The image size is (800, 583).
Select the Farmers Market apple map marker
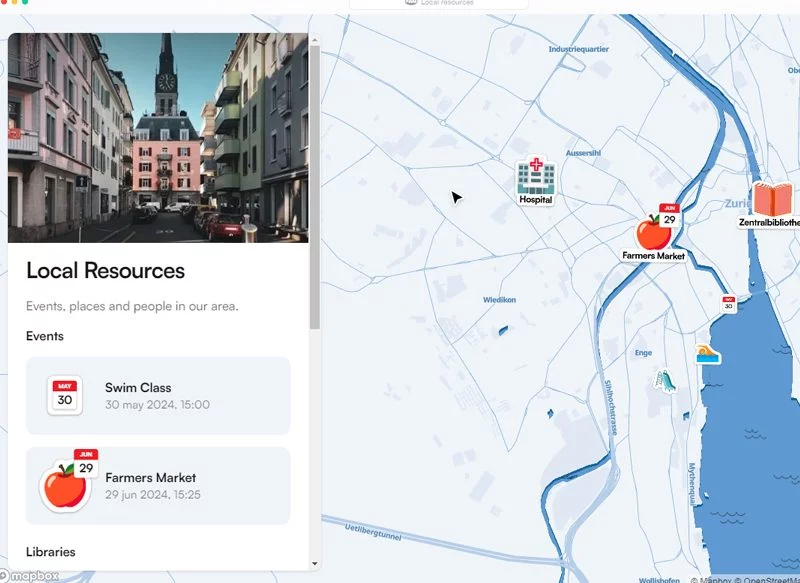pyautogui.click(x=652, y=235)
